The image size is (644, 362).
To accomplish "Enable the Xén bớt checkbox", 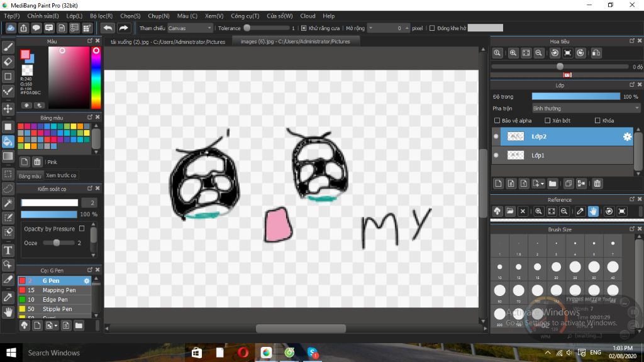I will pos(548,121).
